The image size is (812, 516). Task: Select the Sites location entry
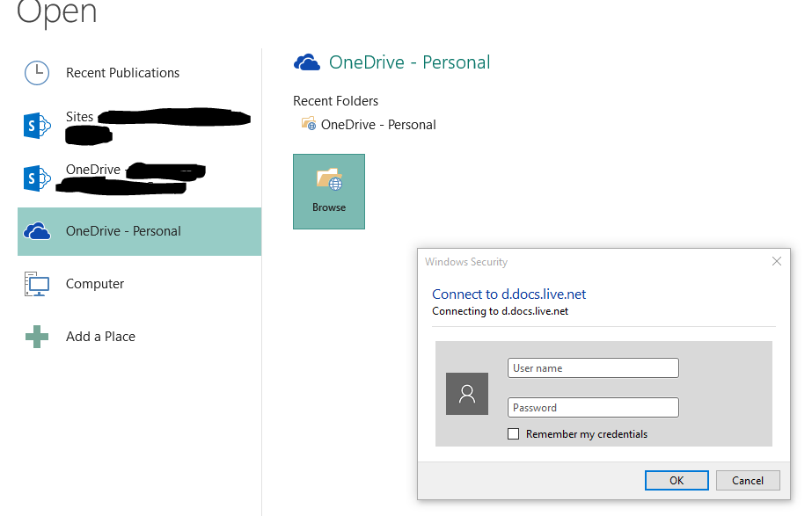click(139, 126)
